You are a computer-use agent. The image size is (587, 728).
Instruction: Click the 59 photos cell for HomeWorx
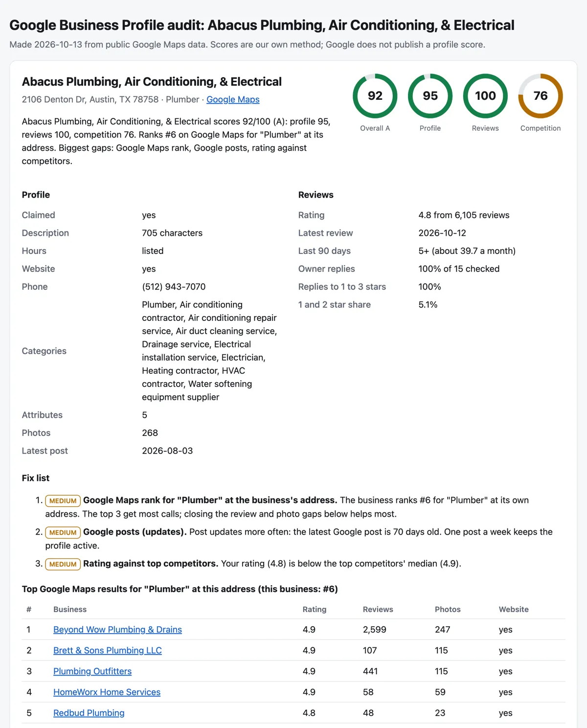(440, 692)
